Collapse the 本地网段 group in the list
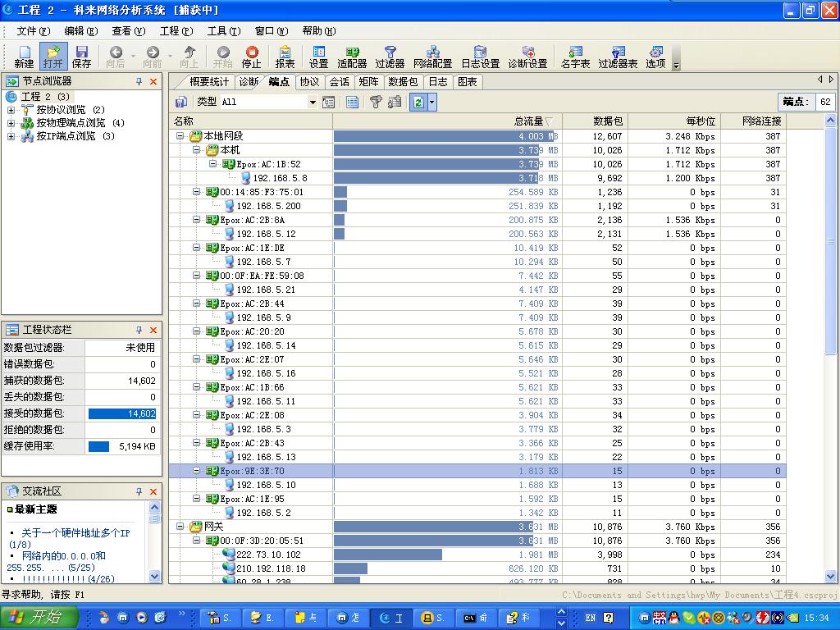Viewport: 840px width, 630px height. click(x=180, y=136)
